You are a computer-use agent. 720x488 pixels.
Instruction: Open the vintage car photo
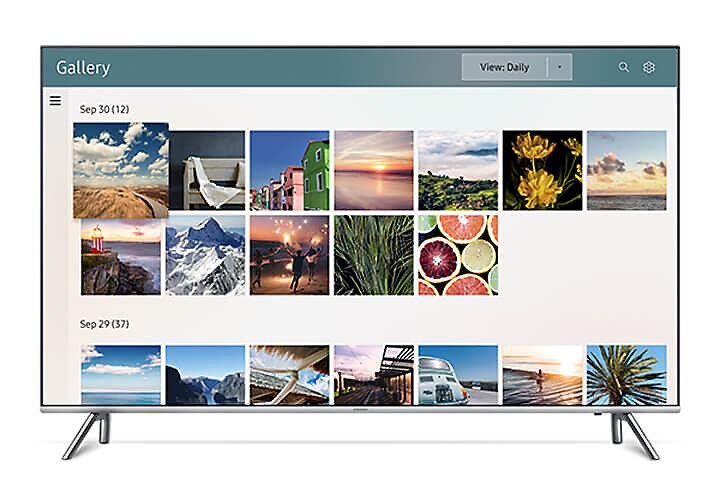click(x=458, y=375)
